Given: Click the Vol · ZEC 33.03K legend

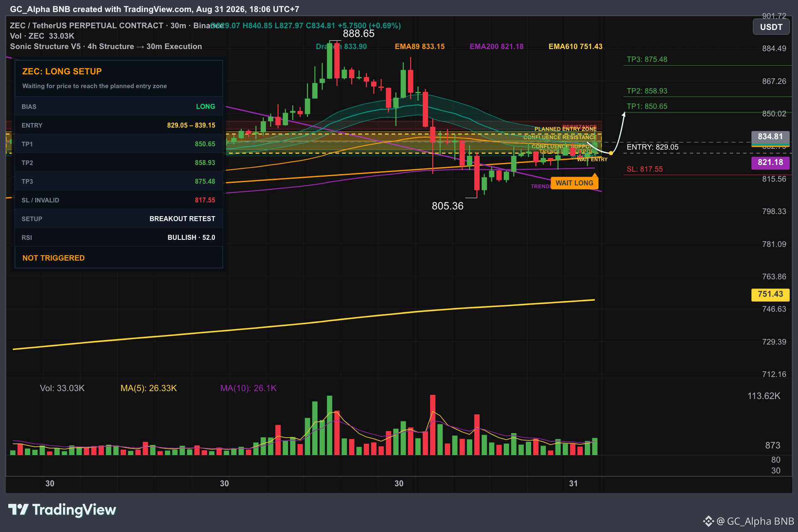Looking at the screenshot, I should [x=42, y=36].
